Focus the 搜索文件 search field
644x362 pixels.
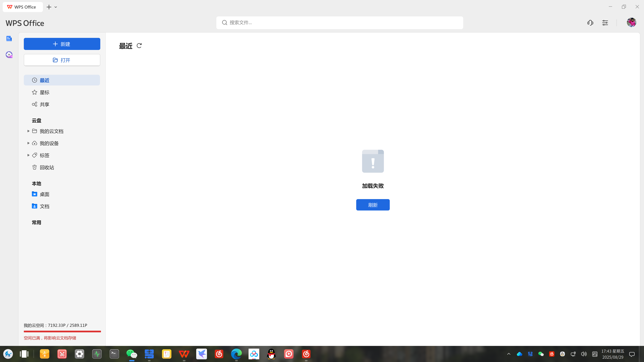(339, 23)
